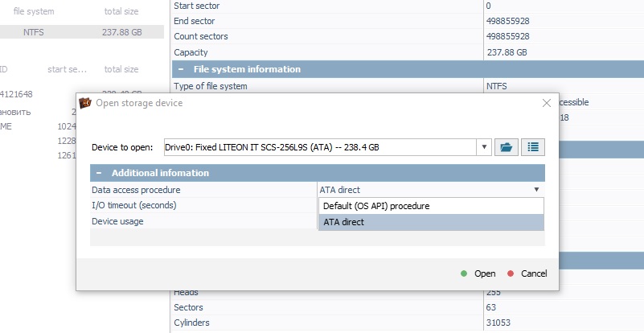Click the folder open-image icon button
The image size is (644, 333).
click(506, 147)
